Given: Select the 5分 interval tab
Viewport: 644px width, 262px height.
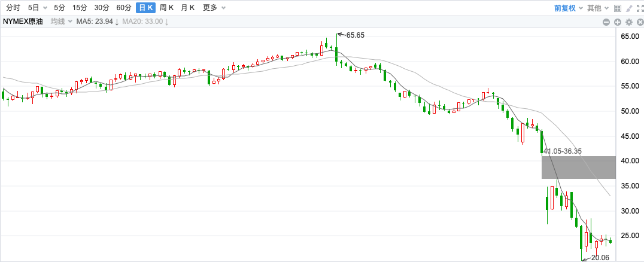Looking at the screenshot, I should 59,8.
